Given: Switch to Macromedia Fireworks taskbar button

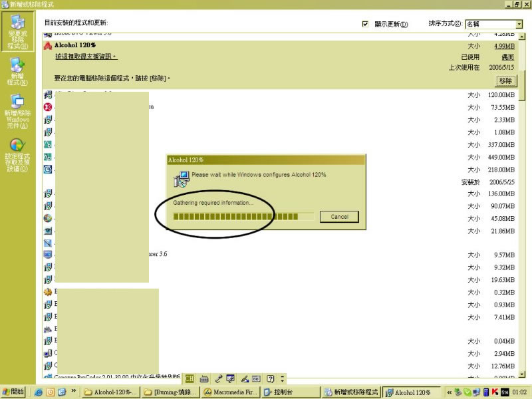Looking at the screenshot, I should (x=231, y=392).
